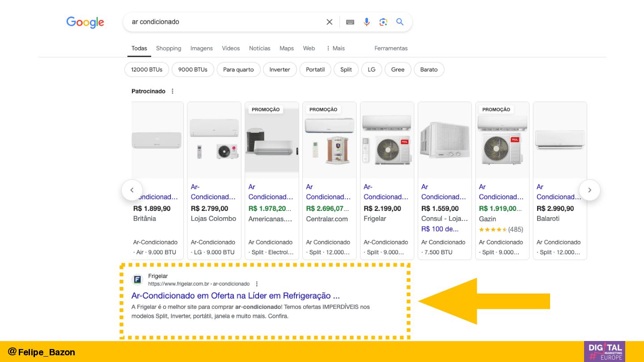Open the three-dot menu beside Patrocinado
The image size is (644, 362).
point(173,91)
